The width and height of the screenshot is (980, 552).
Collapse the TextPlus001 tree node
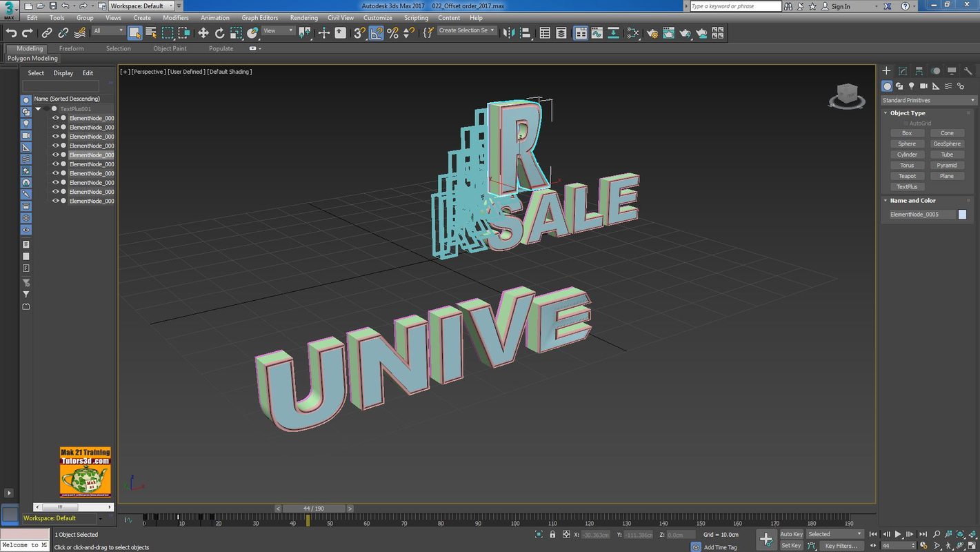tap(39, 109)
